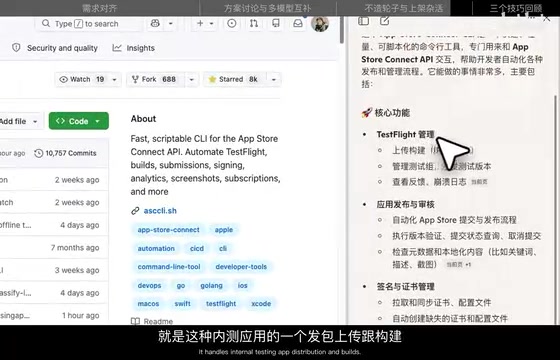The width and height of the screenshot is (560, 360).
Task: Select the automation topic tag
Action: [x=156, y=248]
